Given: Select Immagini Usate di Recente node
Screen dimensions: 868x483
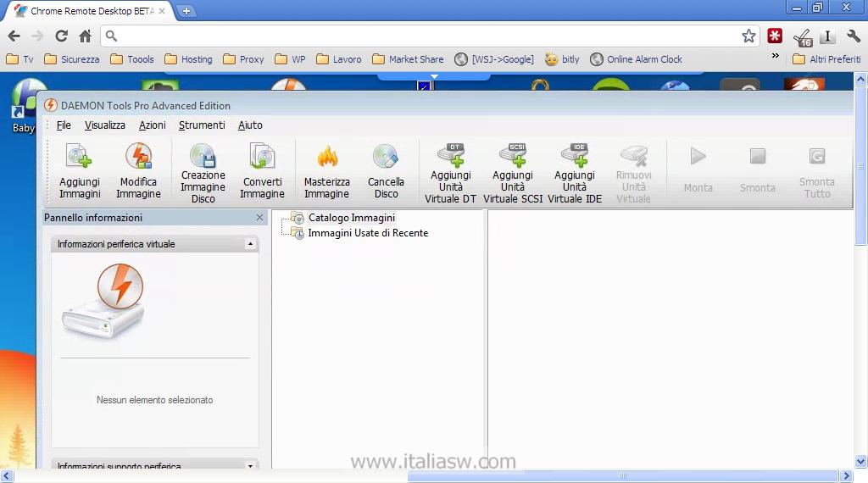Looking at the screenshot, I should coord(368,233).
